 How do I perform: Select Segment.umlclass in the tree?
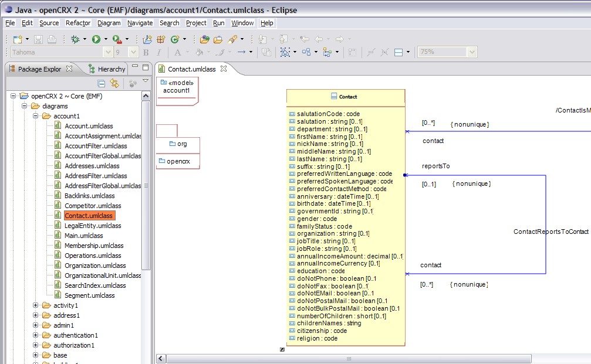coord(89,295)
